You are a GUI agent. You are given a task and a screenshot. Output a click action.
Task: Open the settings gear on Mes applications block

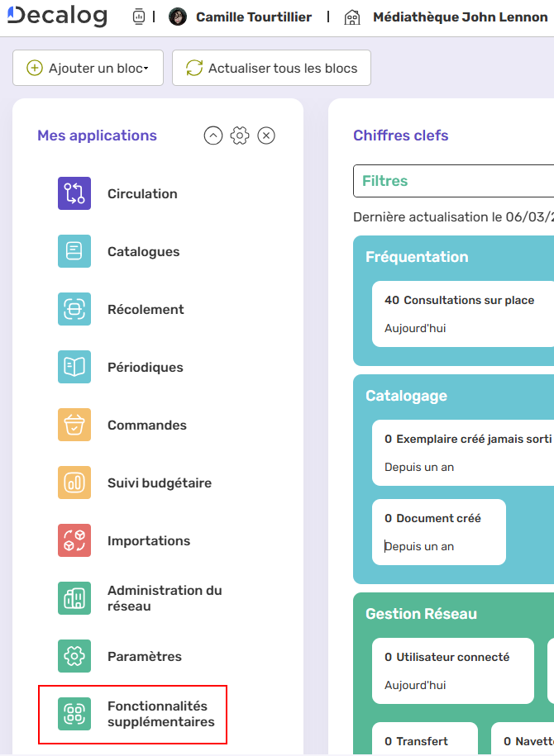pyautogui.click(x=239, y=135)
